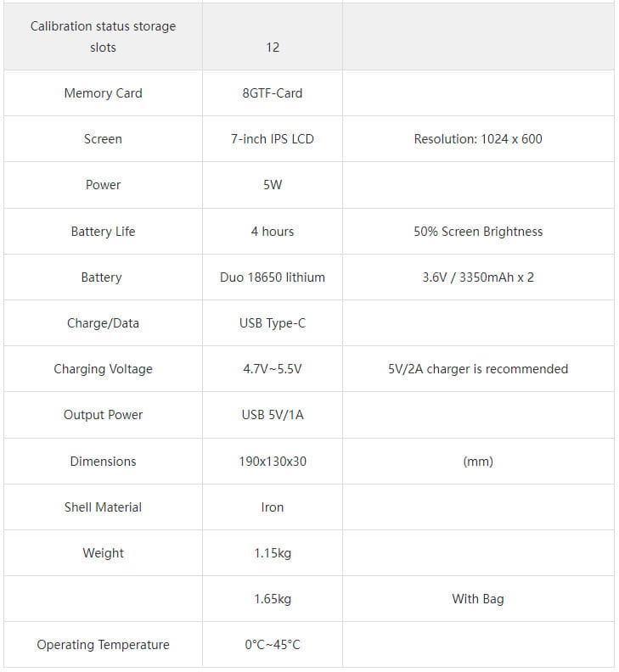Click the USB 5V/1A output value
The image size is (619, 672).
(272, 415)
